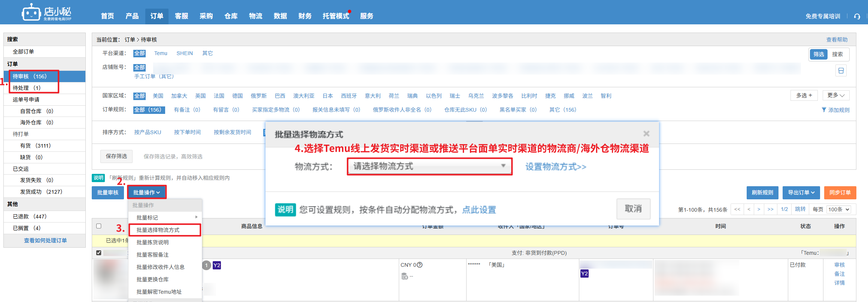Image resolution: width=868 pixels, height=302 pixels.
Task: Close the 批量选择物流方式 dialog
Action: (646, 134)
